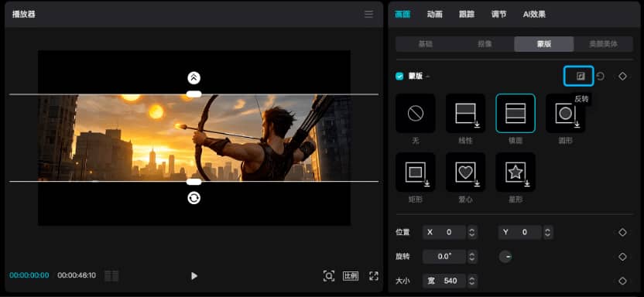Add keyframe for 大小 size
Viewport: 644px width, 297px height.
622,281
